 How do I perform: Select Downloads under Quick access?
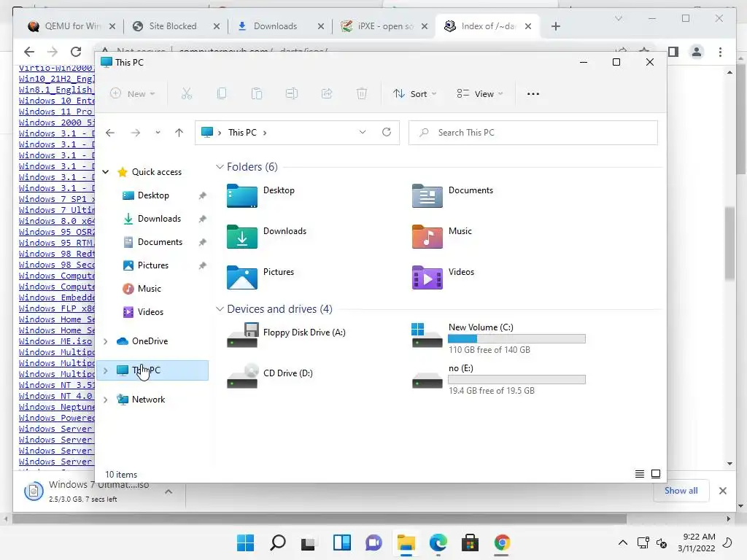[x=159, y=219]
